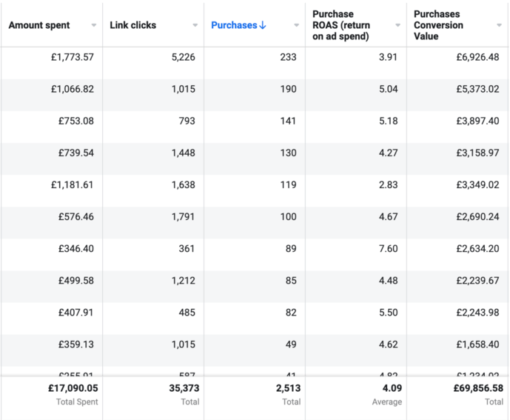Open the Amount spent column dropdown arrow

tap(94, 25)
